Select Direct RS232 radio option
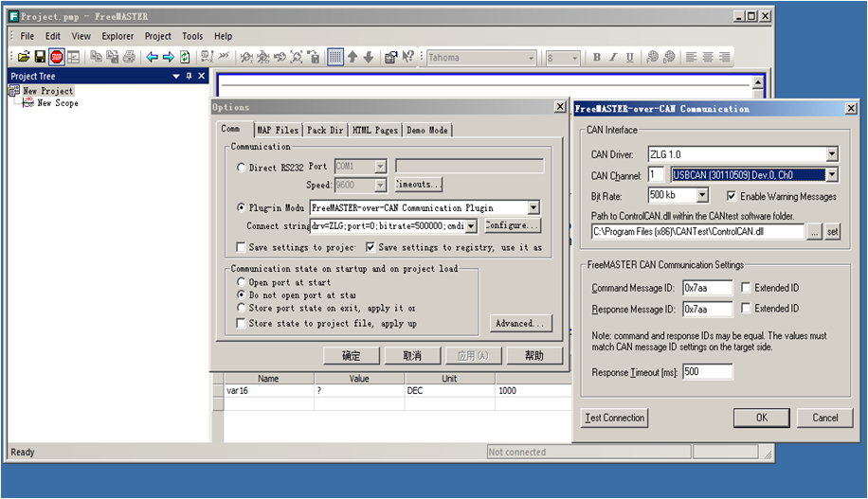The width and height of the screenshot is (868, 499). 241,168
